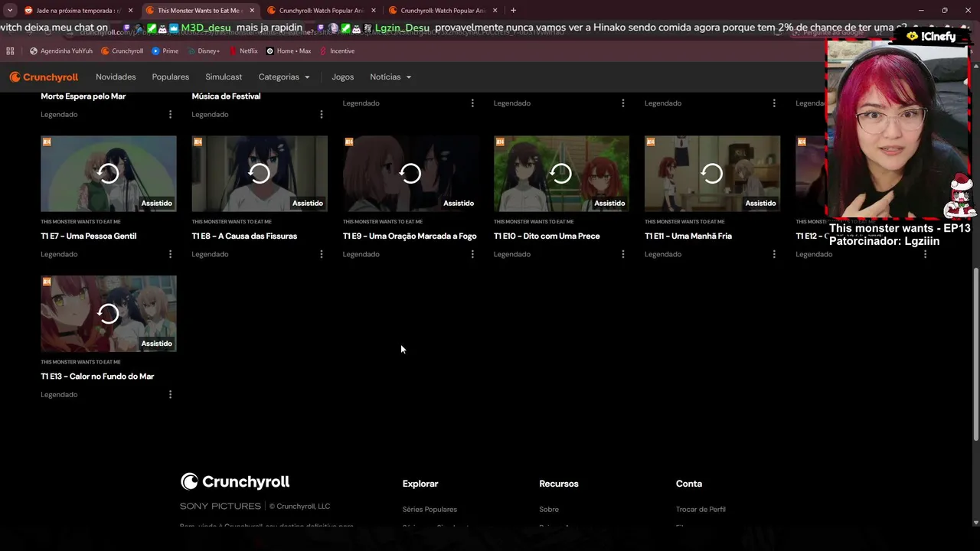Viewport: 980px width, 551px height.
Task: Open episode title T1 E9 - Uma Oração Marcada a Fogo
Action: pos(410,236)
